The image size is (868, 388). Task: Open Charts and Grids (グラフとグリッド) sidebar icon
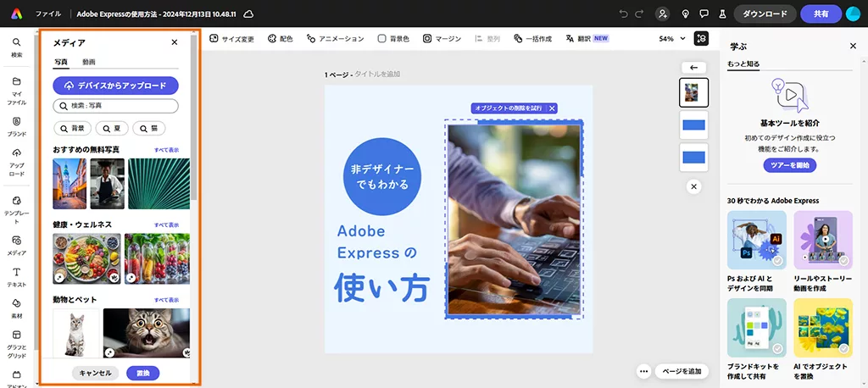point(17,344)
